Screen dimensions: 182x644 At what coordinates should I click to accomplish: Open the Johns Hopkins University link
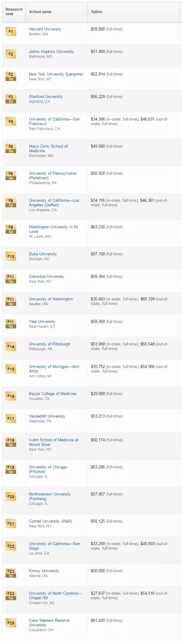[x=51, y=52]
